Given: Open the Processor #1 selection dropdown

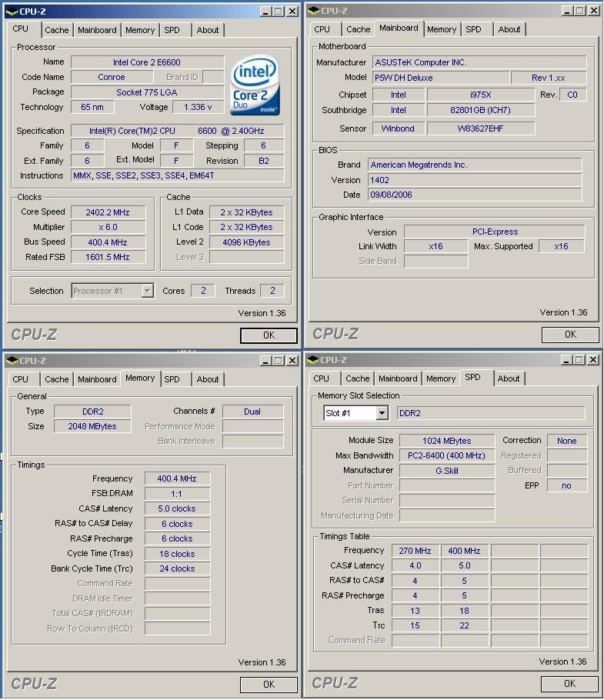Looking at the screenshot, I should click(x=147, y=291).
